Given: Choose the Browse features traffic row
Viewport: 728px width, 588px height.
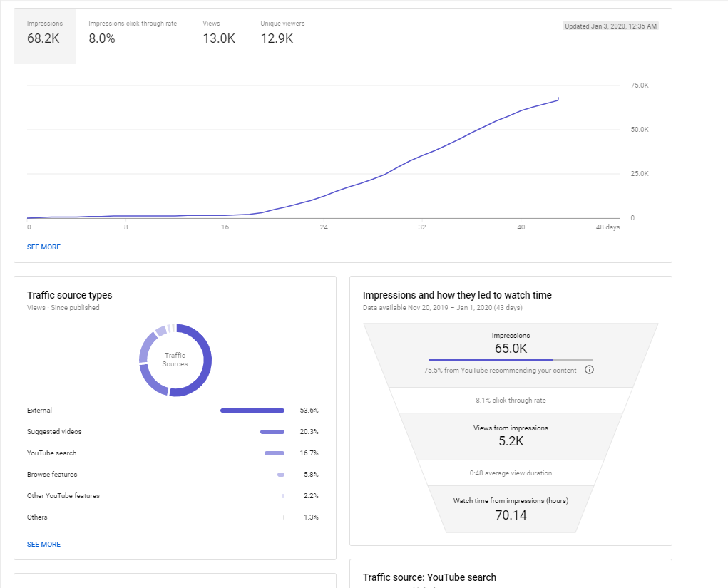Looking at the screenshot, I should pos(173,474).
